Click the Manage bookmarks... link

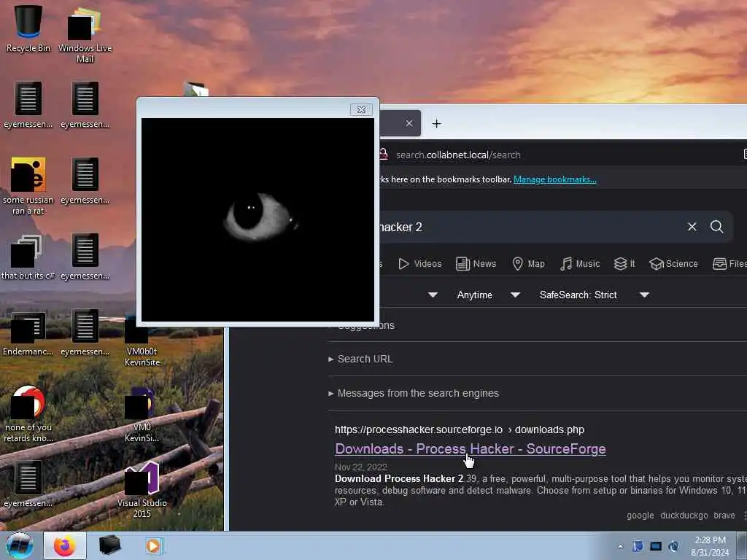tap(555, 179)
